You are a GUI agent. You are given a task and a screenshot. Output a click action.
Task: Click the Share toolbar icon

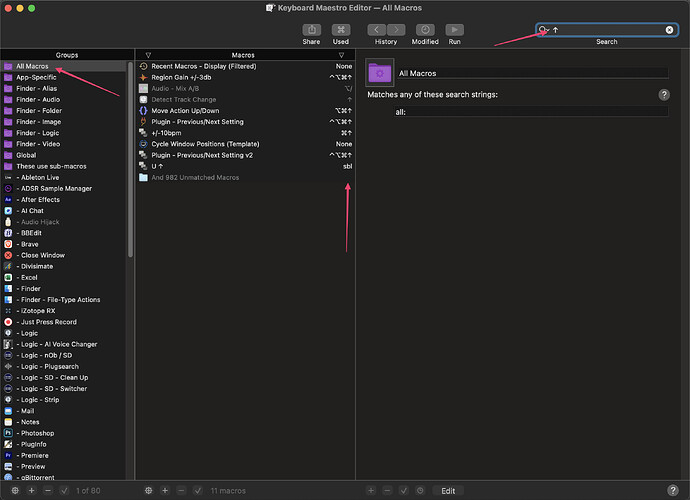point(312,29)
